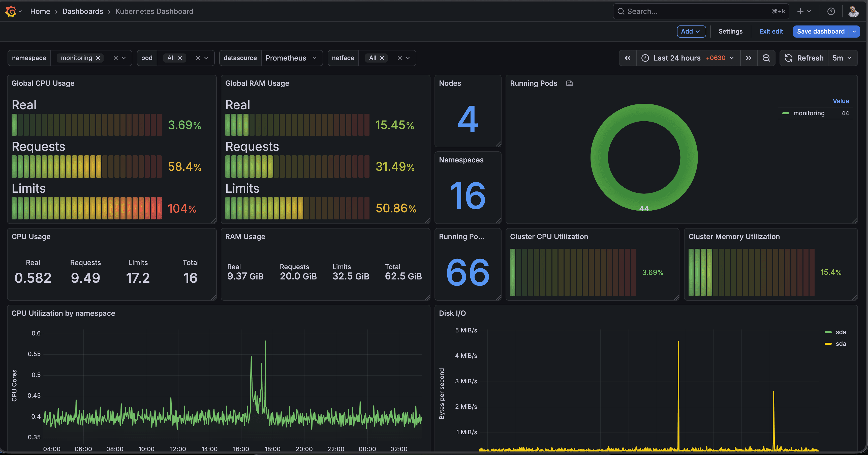Screen dimensions: 868x455
Task: Click Exit edit to leave edit mode
Action: (x=771, y=31)
